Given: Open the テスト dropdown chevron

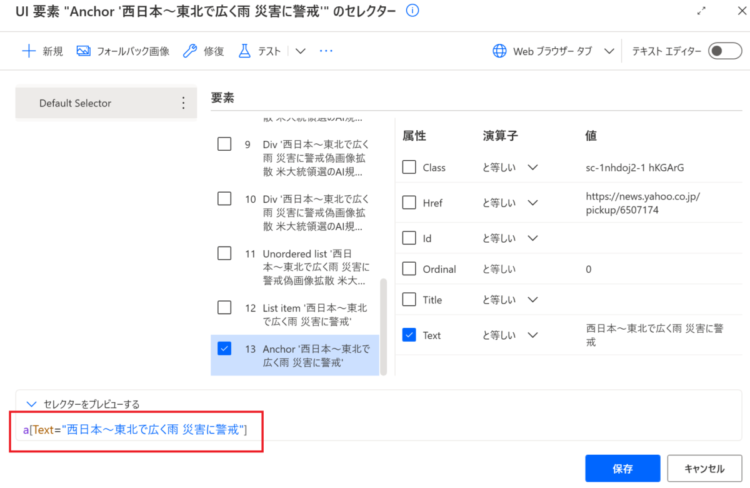Looking at the screenshot, I should 300,51.
